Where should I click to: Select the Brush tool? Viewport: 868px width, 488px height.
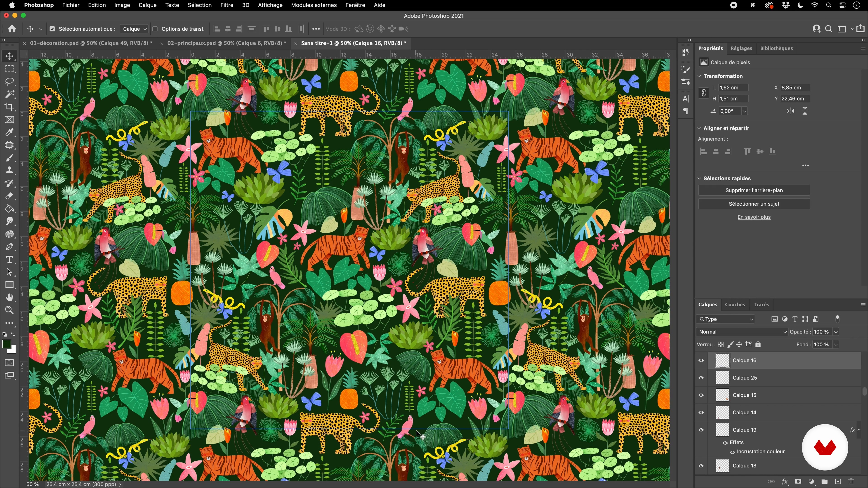(9, 158)
